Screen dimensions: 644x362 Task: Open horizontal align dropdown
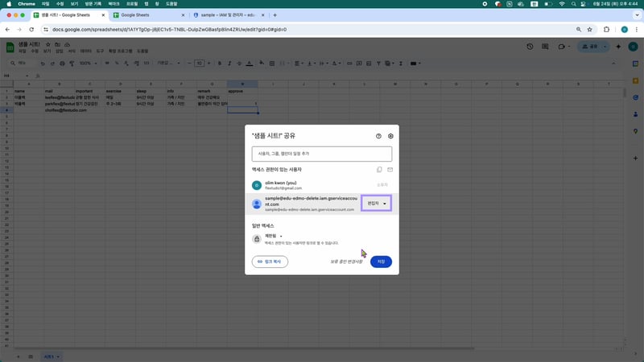click(298, 64)
